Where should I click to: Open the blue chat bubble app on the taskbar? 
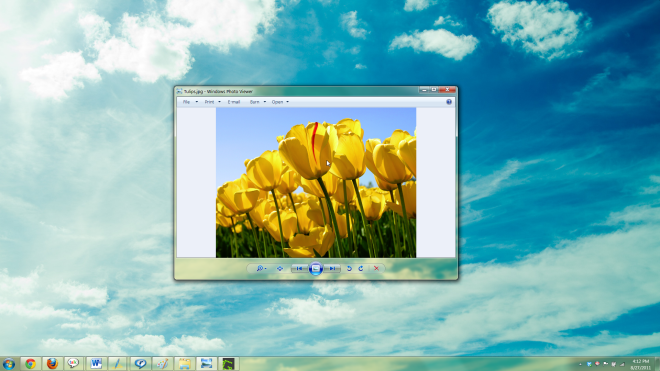pyautogui.click(x=140, y=364)
